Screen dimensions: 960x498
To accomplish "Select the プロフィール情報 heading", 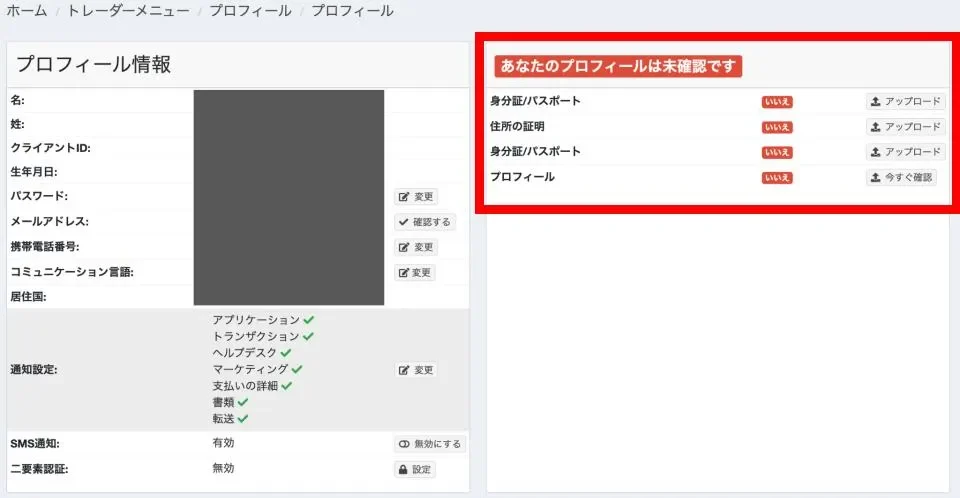I will pos(94,64).
